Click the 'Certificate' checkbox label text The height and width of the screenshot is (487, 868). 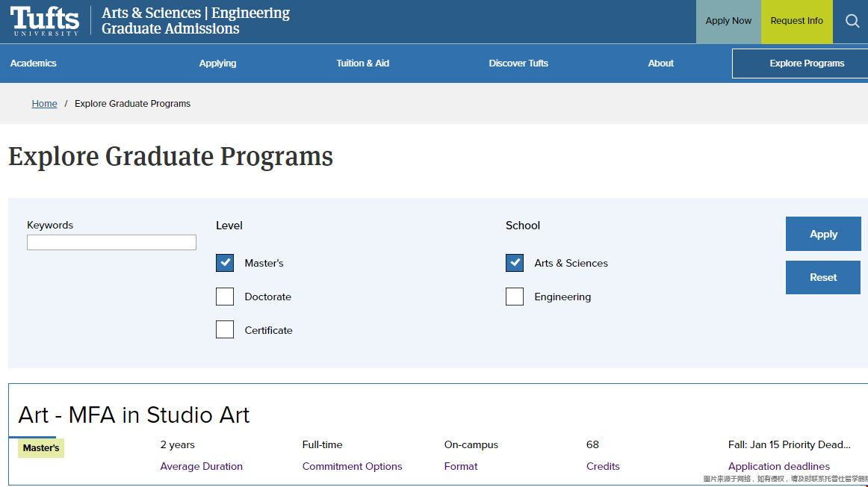pyautogui.click(x=268, y=330)
